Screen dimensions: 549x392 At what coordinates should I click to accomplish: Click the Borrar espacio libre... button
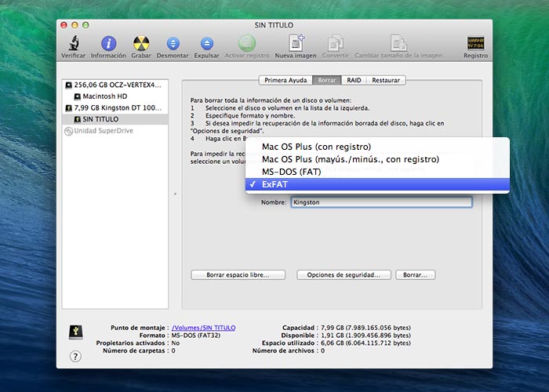click(238, 275)
